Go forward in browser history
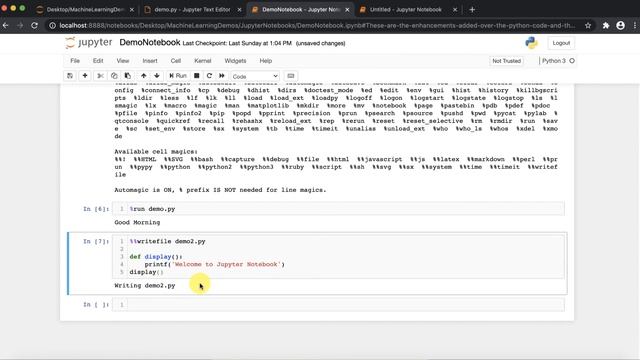Screen dimensions: 640x360 click(x=20, y=25)
